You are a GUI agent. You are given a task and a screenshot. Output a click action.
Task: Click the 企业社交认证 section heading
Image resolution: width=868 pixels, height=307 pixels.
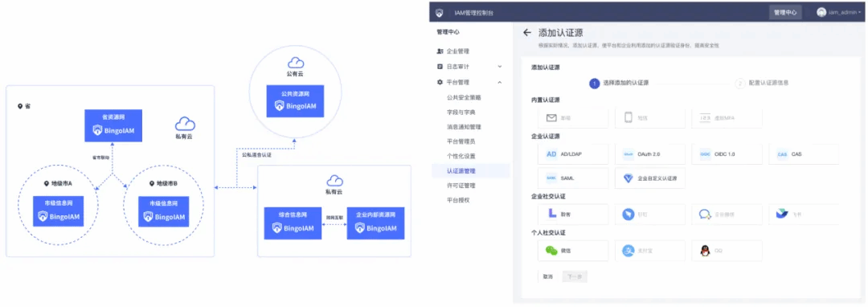click(x=548, y=196)
